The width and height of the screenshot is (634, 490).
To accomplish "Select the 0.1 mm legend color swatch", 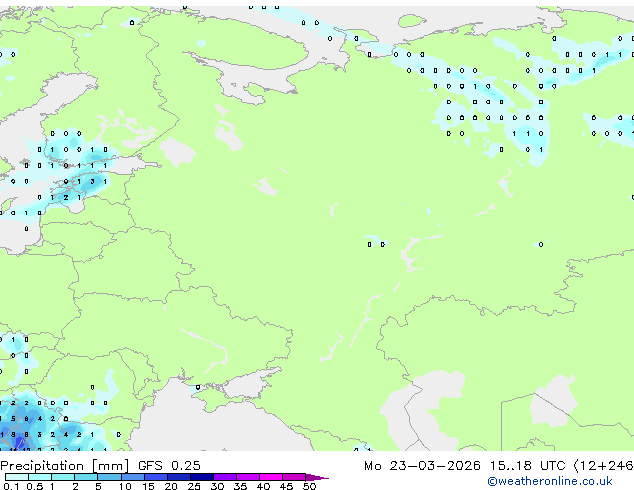I will click(x=17, y=477).
